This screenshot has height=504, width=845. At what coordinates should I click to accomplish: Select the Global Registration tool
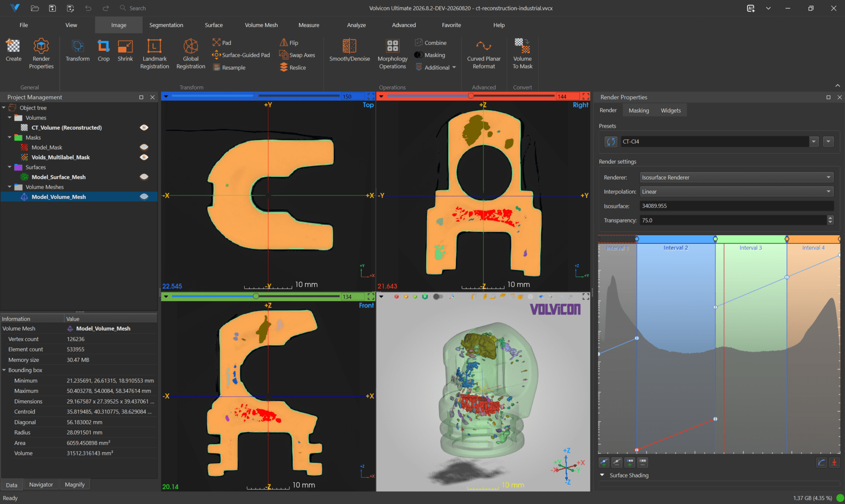point(191,54)
